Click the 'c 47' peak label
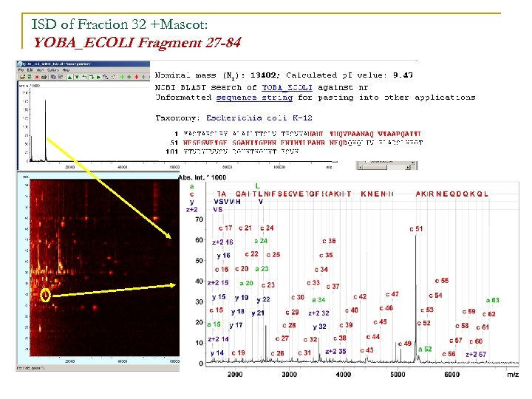The height and width of the screenshot is (399, 532). (x=392, y=294)
